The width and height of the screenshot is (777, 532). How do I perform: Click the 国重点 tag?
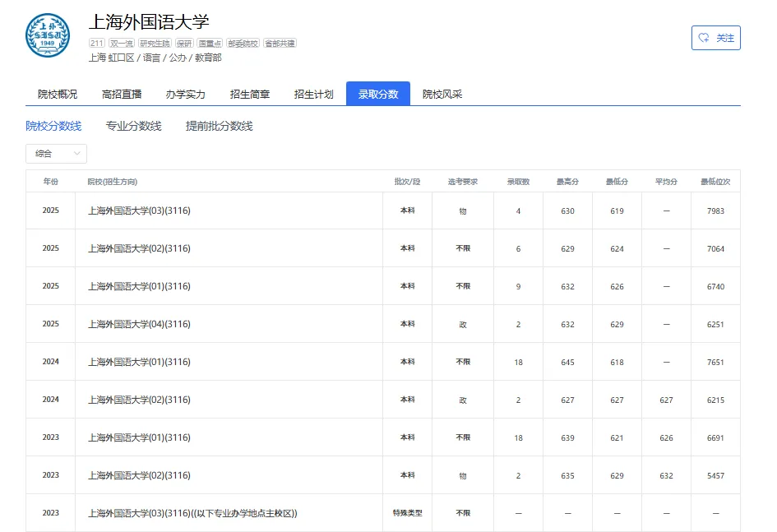point(210,43)
